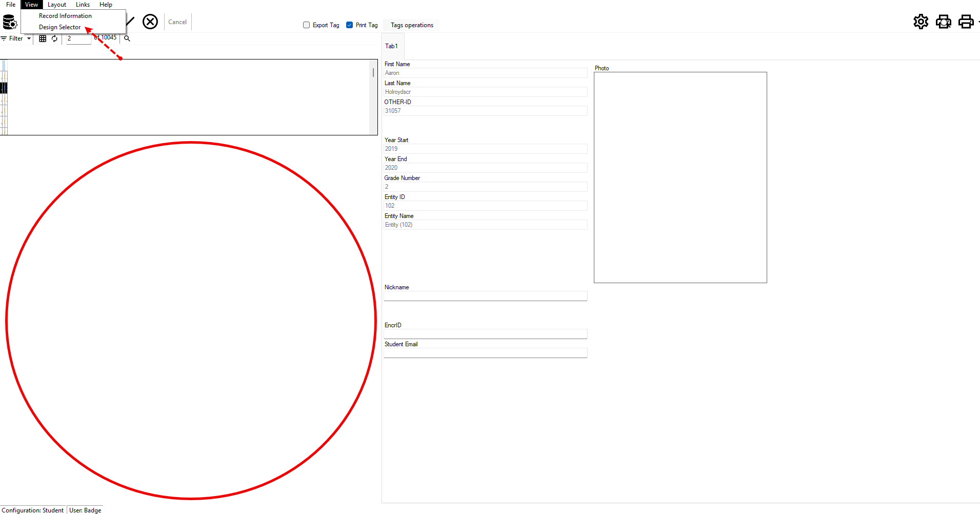Open the settings gear icon top-right
980x514 pixels.
click(x=921, y=22)
